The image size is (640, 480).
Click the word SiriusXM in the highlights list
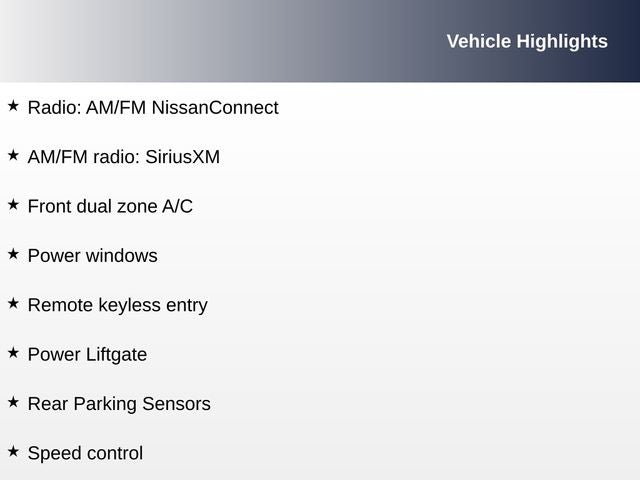coord(182,157)
